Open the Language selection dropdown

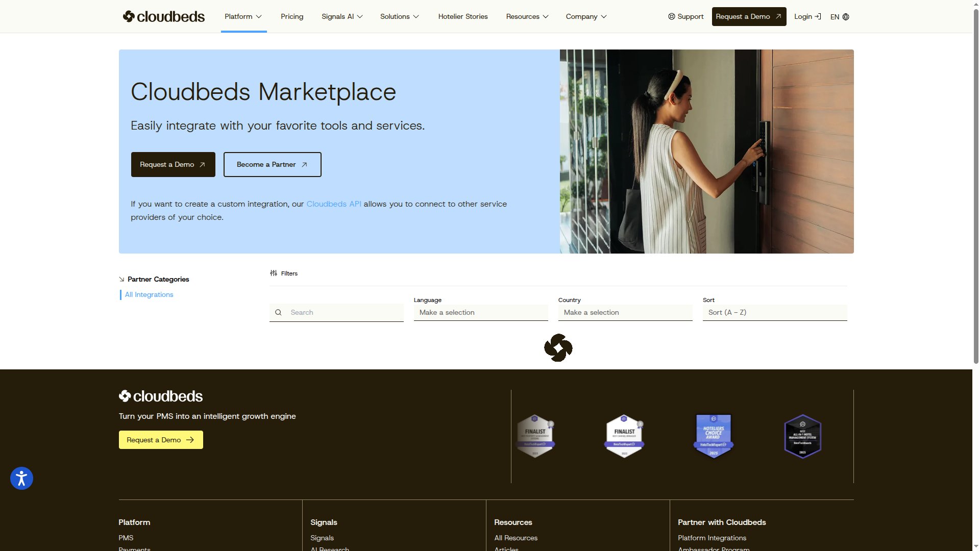tap(480, 312)
